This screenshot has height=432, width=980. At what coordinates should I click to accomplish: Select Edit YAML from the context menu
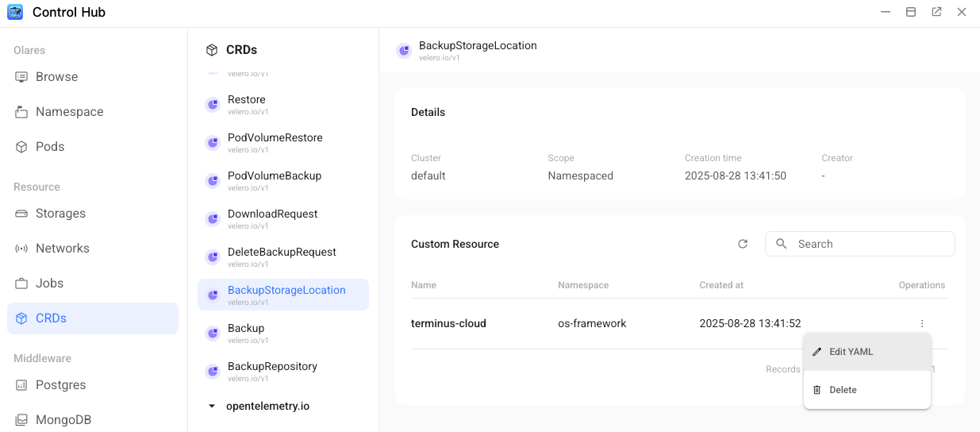851,352
